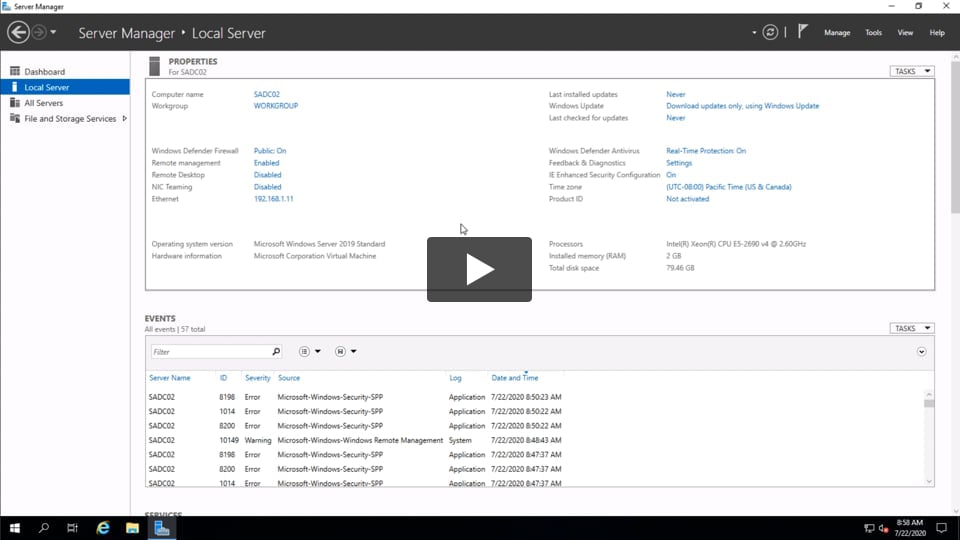Click the events Filter text field
The width and height of the screenshot is (960, 540).
click(x=210, y=352)
